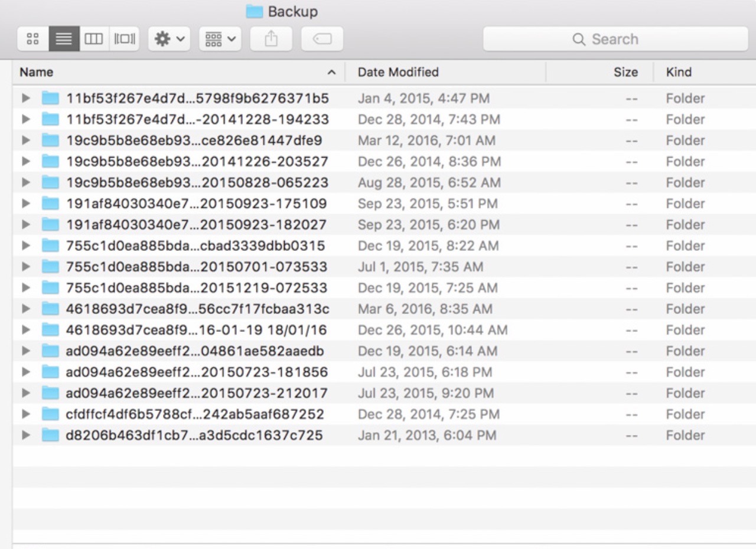The width and height of the screenshot is (756, 549).
Task: Open the Action gear menu
Action: pos(169,39)
